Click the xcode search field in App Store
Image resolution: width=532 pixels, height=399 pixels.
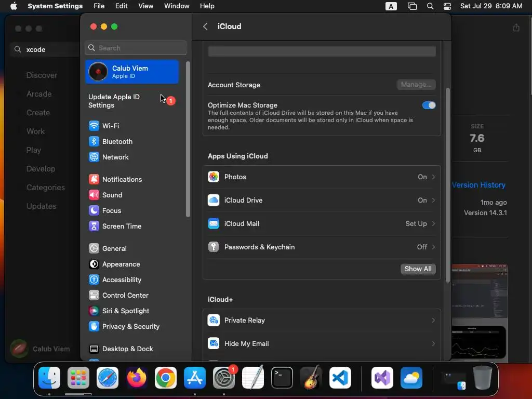click(x=46, y=49)
